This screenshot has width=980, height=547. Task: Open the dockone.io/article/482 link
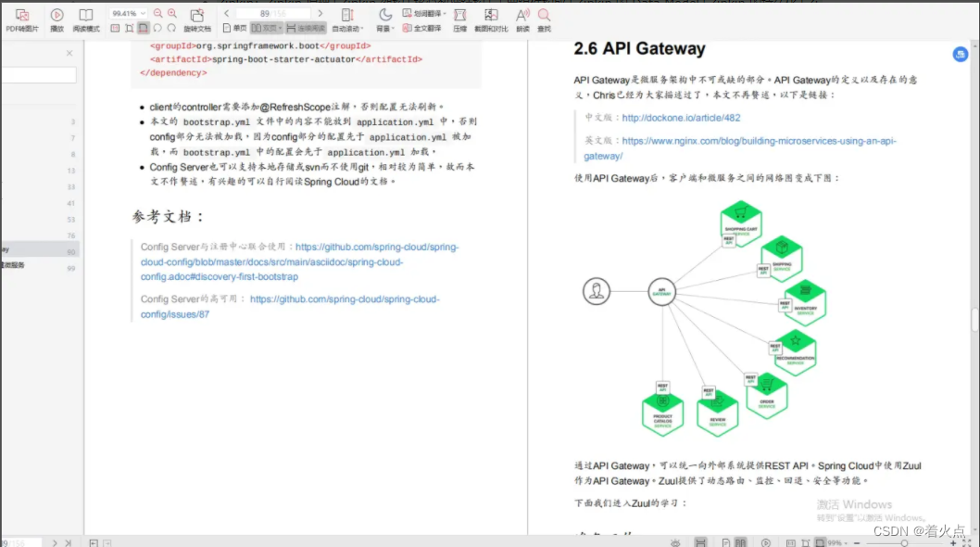(681, 118)
